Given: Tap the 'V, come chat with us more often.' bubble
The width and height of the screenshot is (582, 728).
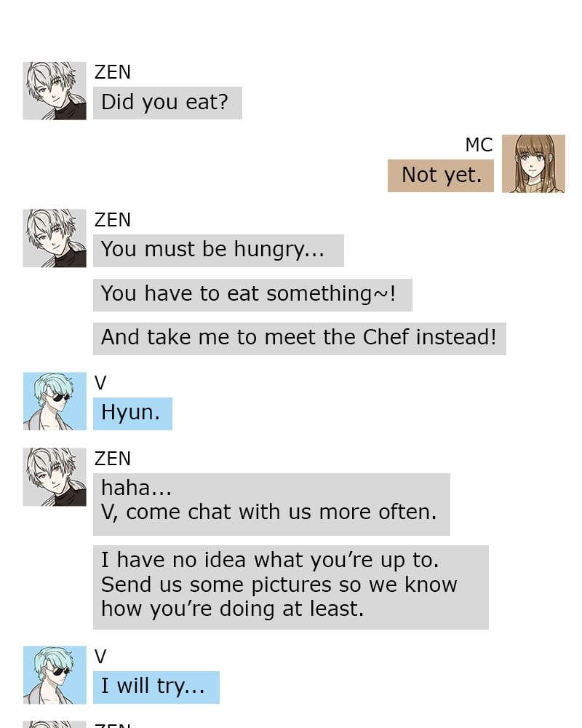Looking at the screenshot, I should (x=271, y=505).
